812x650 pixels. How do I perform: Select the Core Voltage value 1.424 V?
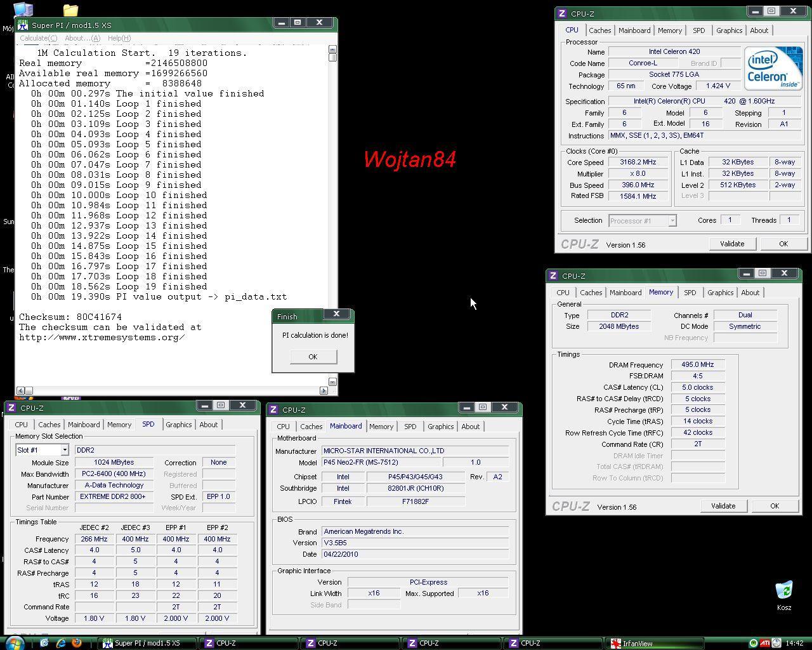coord(717,86)
